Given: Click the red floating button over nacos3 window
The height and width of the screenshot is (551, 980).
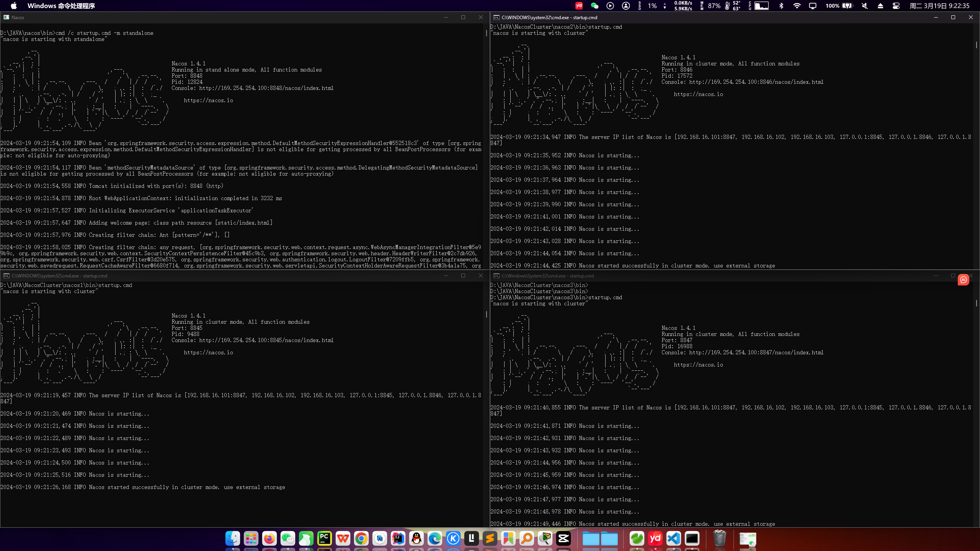Looking at the screenshot, I should tap(964, 280).
